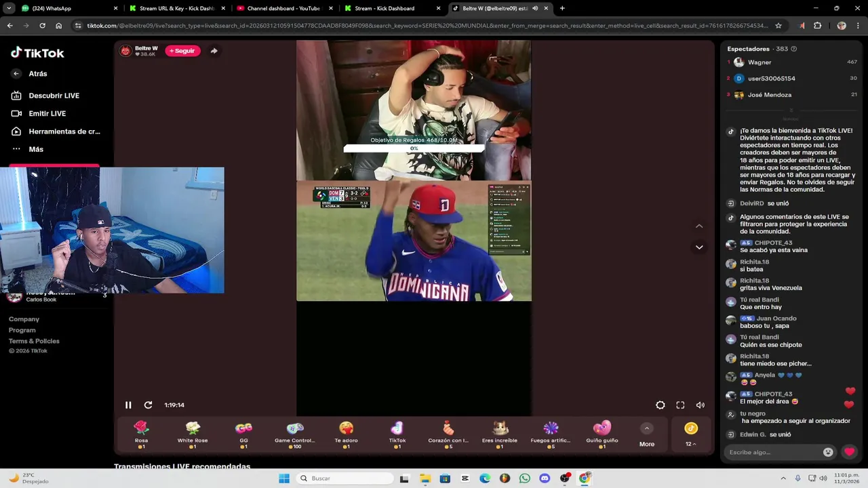868x488 pixels.
Task: Open Descubrir LIVE in sidebar
Action: 45,96
